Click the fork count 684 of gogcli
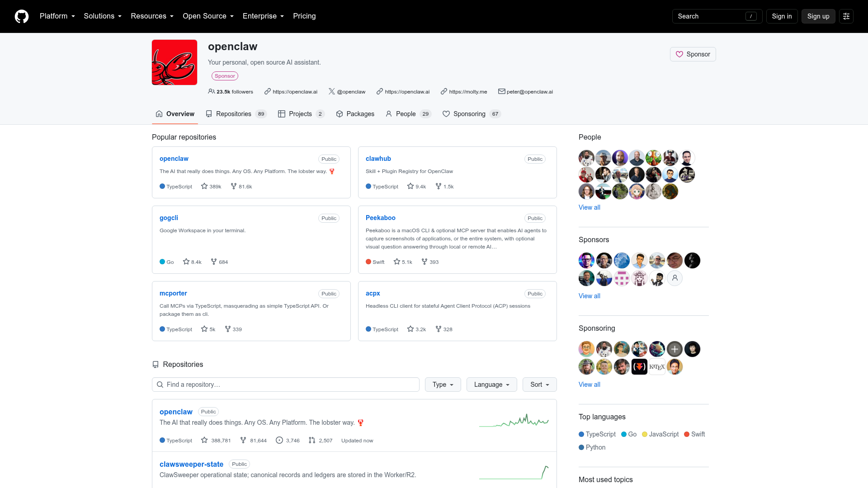The image size is (868, 488). point(219,262)
